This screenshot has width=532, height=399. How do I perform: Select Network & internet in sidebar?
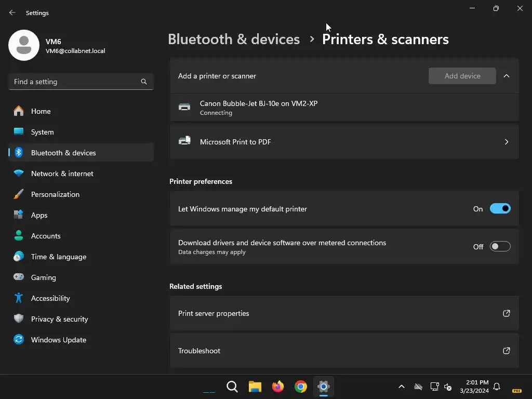(x=81, y=174)
